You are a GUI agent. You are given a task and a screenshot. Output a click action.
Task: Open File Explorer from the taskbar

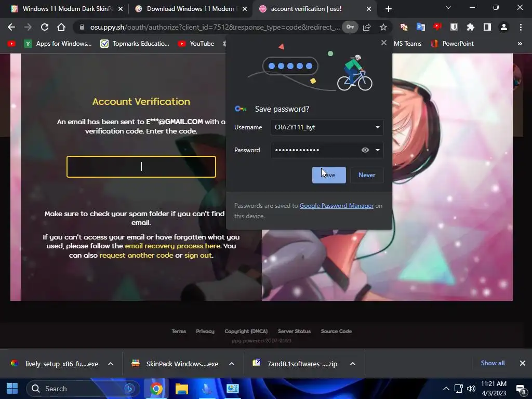(x=182, y=389)
